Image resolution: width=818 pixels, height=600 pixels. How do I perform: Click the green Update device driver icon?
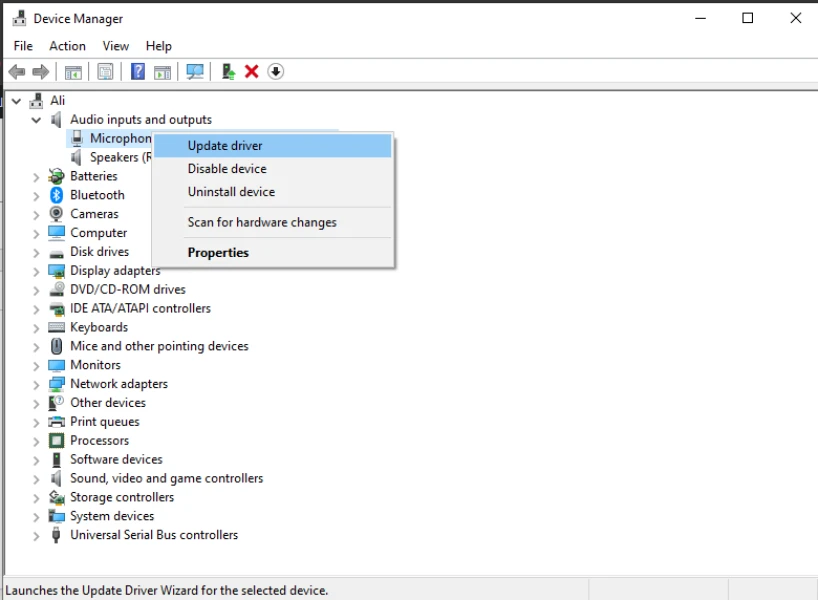pos(228,72)
